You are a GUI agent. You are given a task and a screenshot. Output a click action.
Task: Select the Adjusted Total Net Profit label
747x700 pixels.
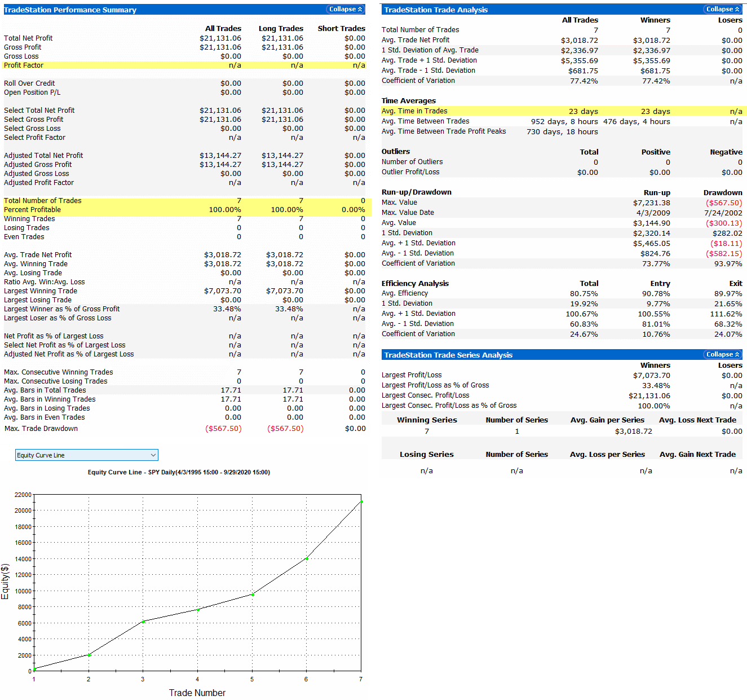pyautogui.click(x=43, y=156)
